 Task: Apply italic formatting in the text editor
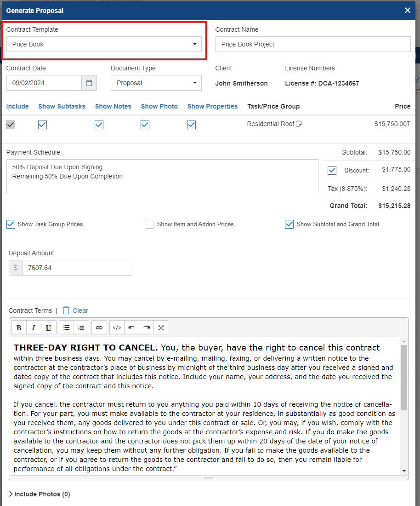coord(34,327)
